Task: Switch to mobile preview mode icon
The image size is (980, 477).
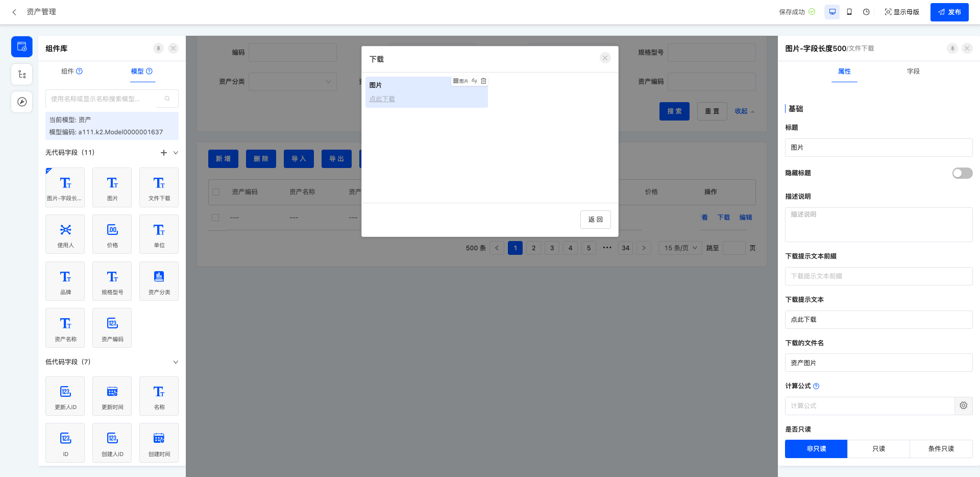Action: (849, 12)
